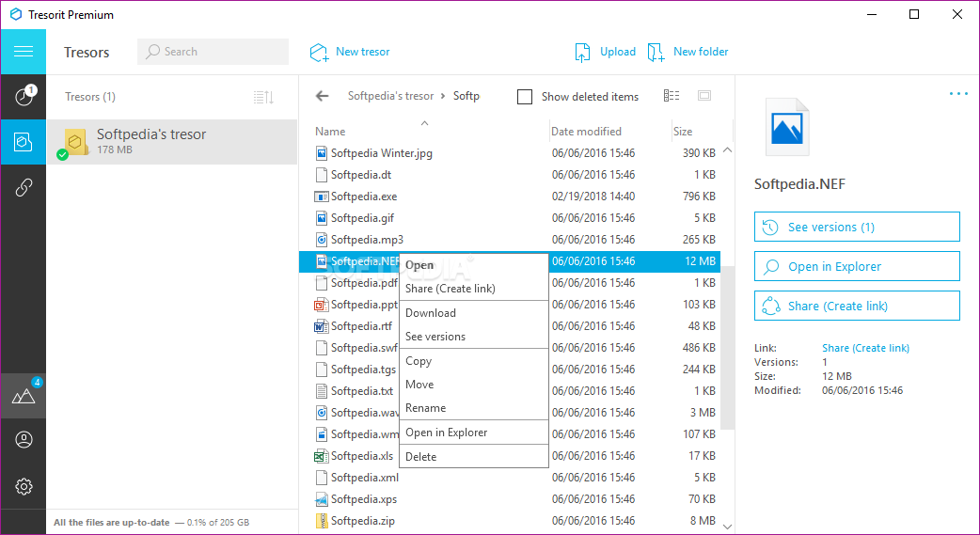
Task: Click the 8 MB size cell
Action: [x=703, y=521]
